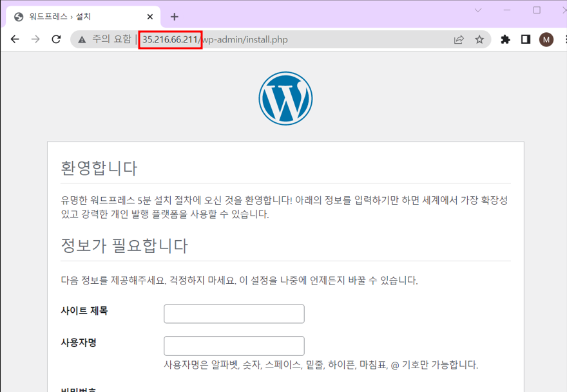This screenshot has height=392, width=567.
Task: Click the welcome paragraph starting 유명한 워드프레스
Action: tap(284, 207)
